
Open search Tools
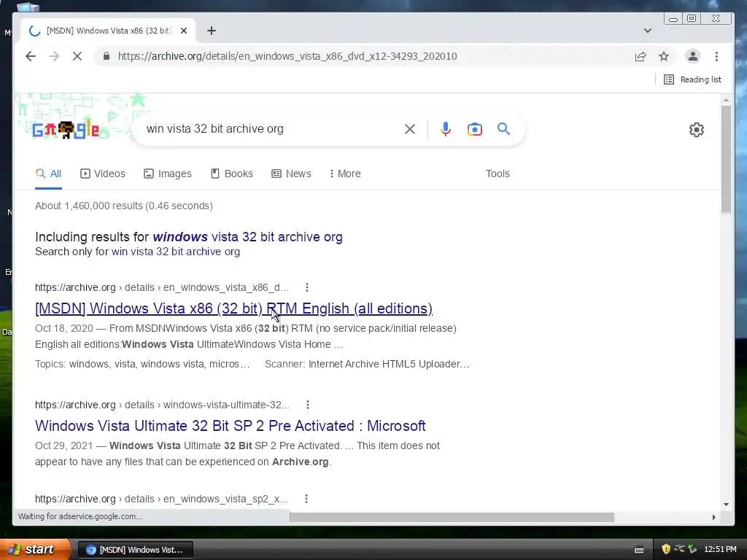pyautogui.click(x=498, y=174)
